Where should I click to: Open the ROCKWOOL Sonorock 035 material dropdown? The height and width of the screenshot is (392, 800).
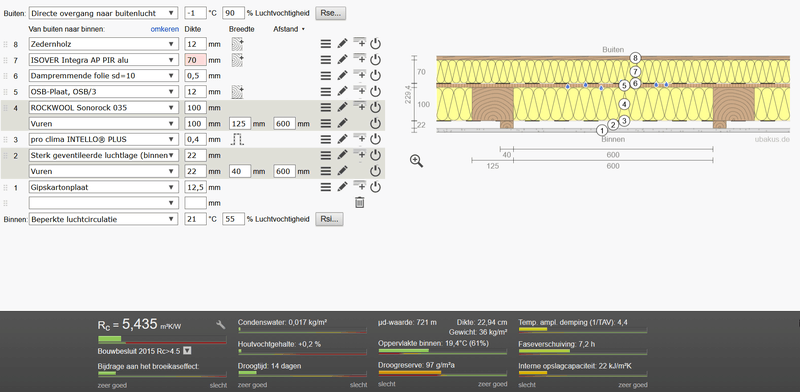(x=104, y=108)
